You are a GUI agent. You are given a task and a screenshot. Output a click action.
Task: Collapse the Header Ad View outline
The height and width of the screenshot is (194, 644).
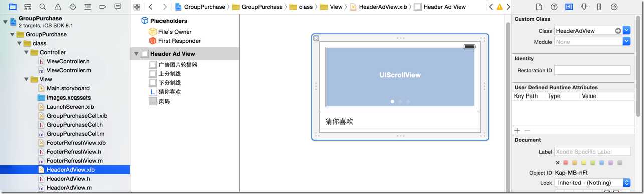point(136,54)
